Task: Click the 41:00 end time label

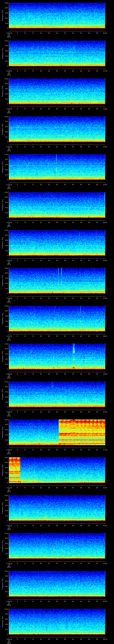Action: coord(105,450)
